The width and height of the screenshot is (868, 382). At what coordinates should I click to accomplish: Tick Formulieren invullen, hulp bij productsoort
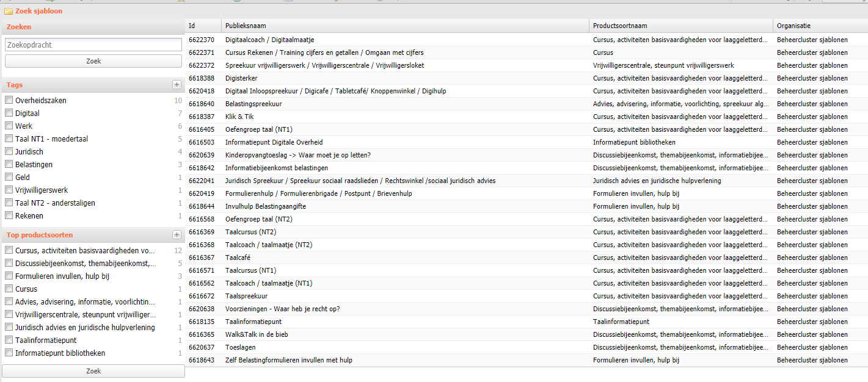[x=9, y=276]
